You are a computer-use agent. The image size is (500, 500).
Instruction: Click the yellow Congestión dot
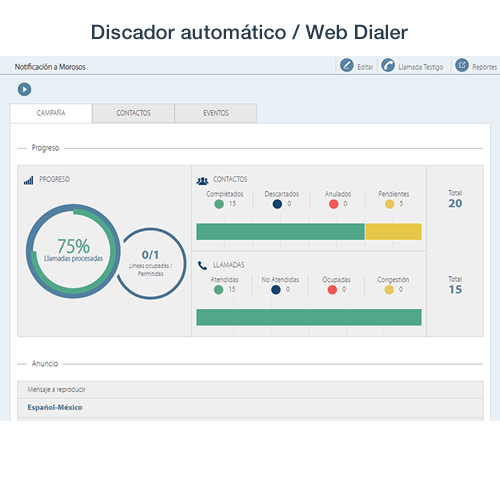click(389, 290)
